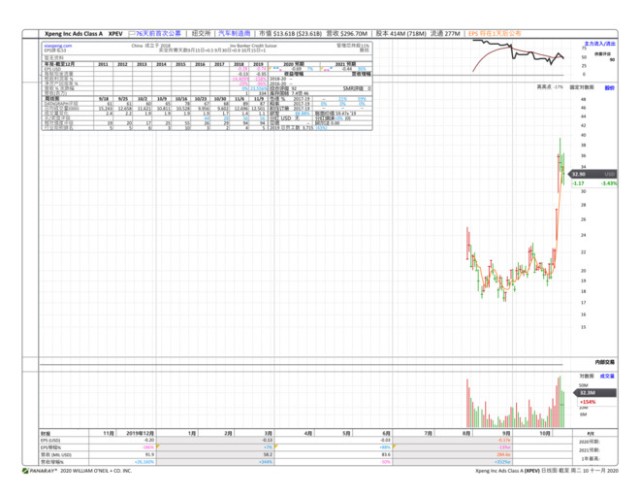Click the blue 汽车制造商 industry group link
Image resolution: width=640 pixels, height=495 pixels.
pyautogui.click(x=234, y=33)
